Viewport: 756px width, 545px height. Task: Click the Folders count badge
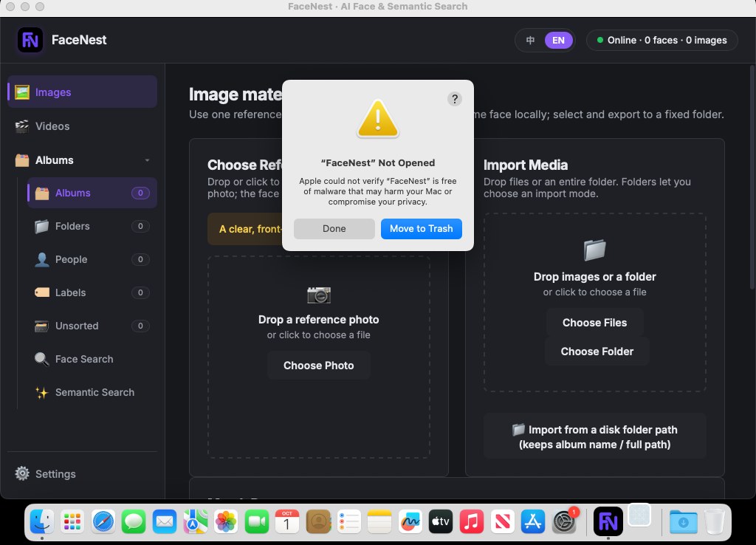[140, 226]
